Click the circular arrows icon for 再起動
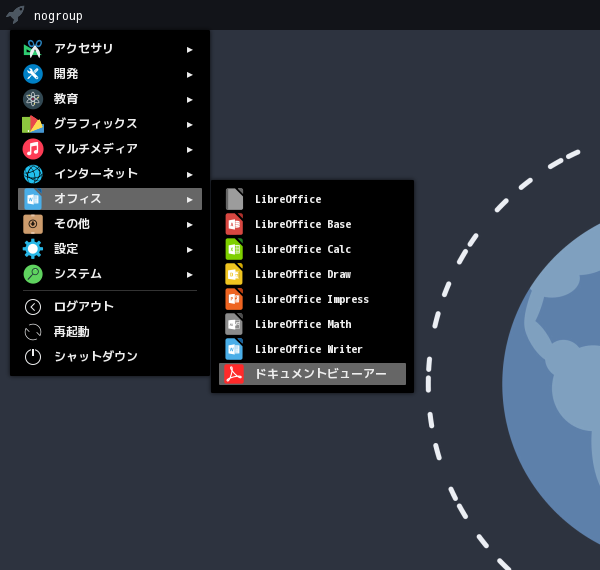600x570 pixels. [33, 332]
